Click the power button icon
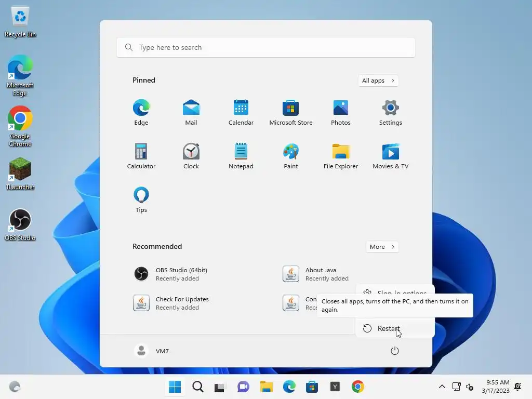Screen dimensions: 532x399 (x=395, y=351)
